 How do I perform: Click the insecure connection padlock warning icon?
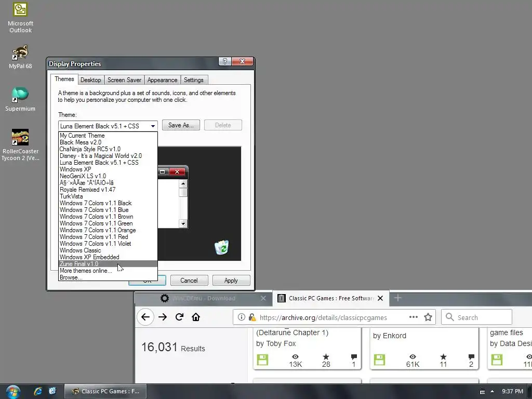point(252,317)
